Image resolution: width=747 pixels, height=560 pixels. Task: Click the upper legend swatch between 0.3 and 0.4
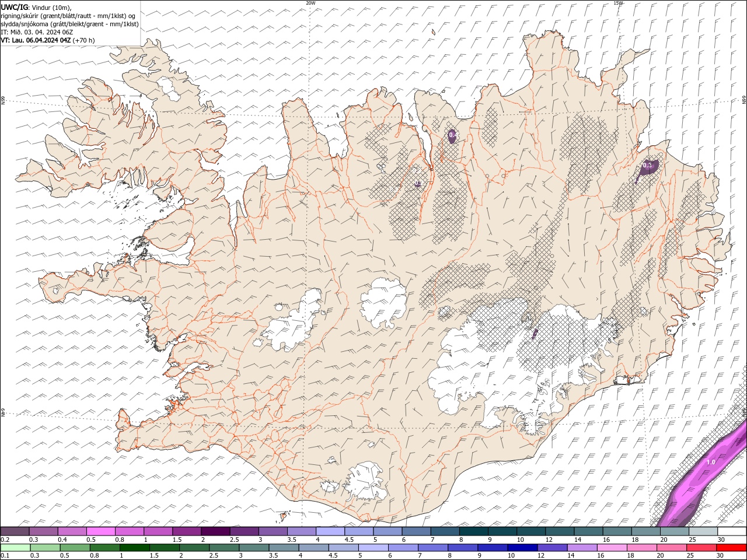(43, 531)
